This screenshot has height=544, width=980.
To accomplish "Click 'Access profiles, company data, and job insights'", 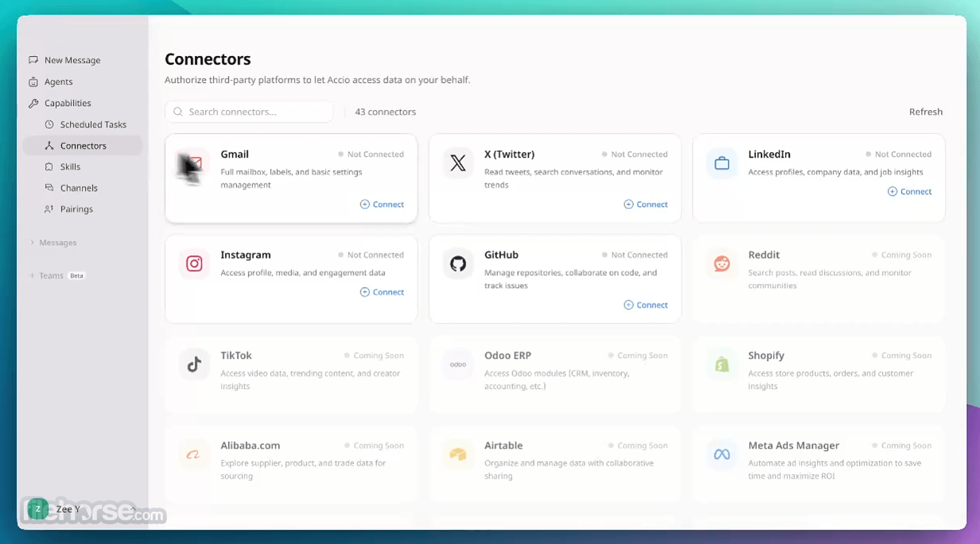I will [x=835, y=172].
